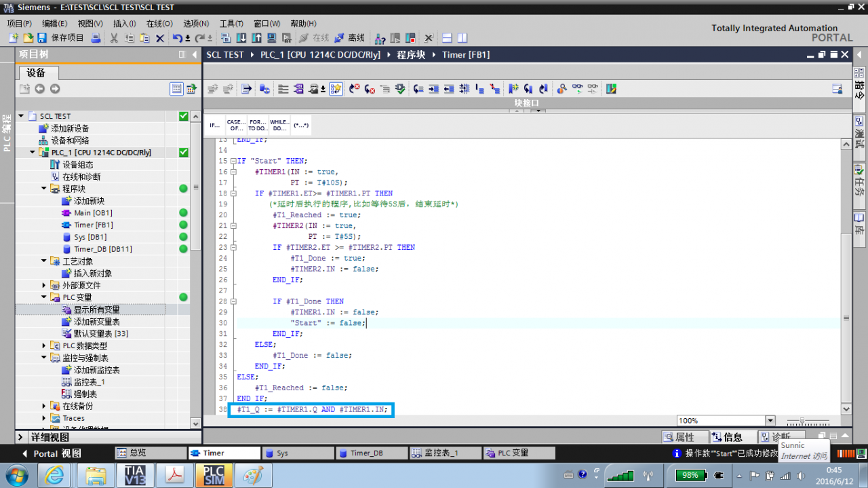
Task: Open the 在线(O) menu
Action: tap(159, 23)
